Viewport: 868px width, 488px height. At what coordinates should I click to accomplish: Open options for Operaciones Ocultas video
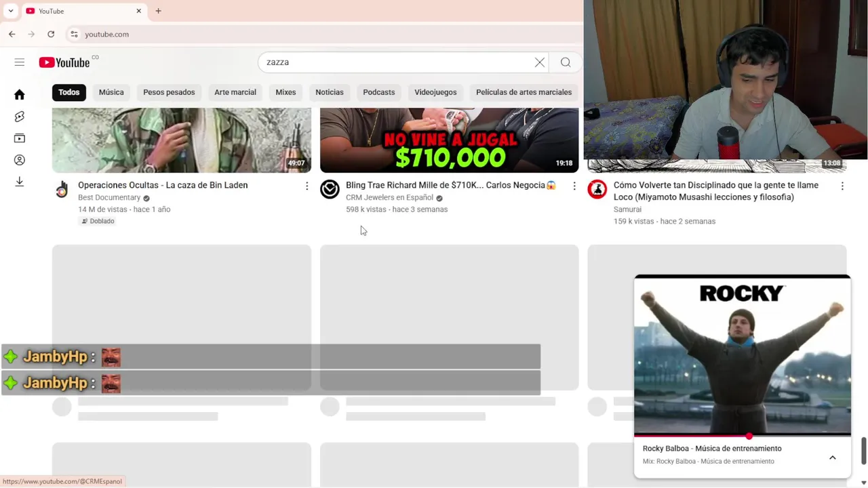tap(307, 186)
